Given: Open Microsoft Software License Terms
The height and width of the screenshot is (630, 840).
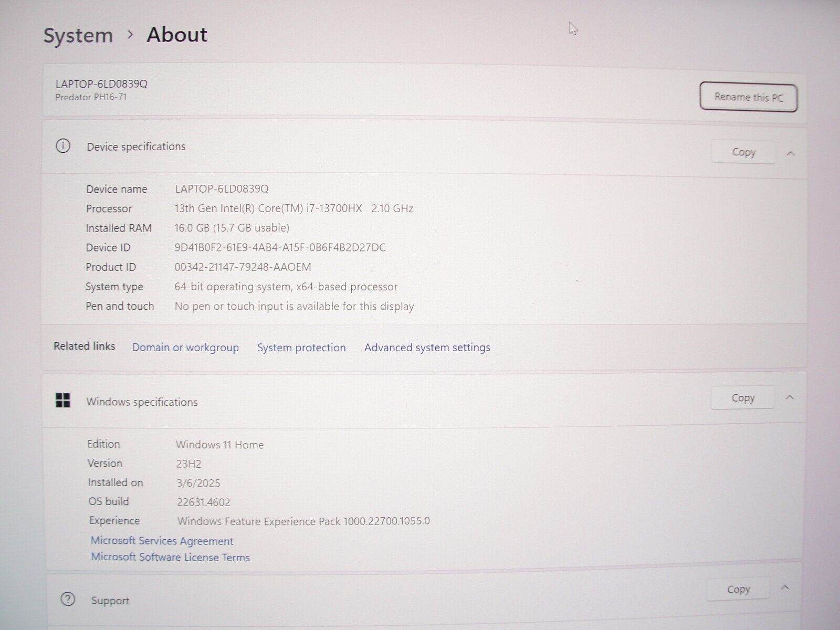Looking at the screenshot, I should (x=170, y=557).
